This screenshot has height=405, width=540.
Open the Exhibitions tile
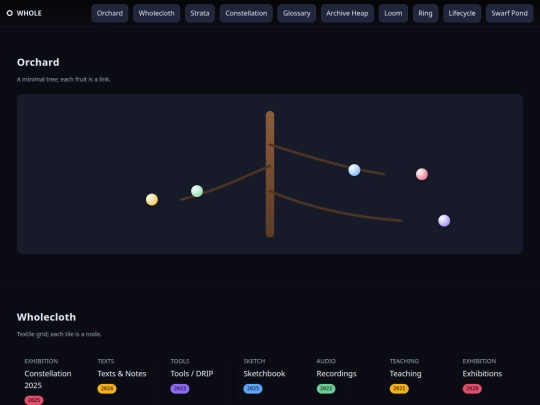point(489,379)
